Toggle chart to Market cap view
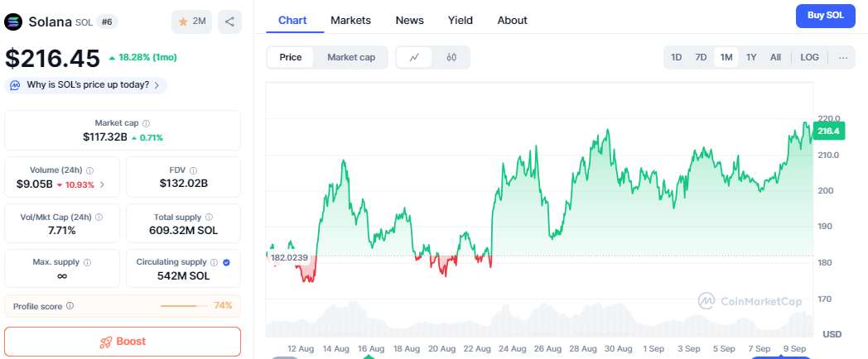This screenshot has width=868, height=359. coord(351,57)
